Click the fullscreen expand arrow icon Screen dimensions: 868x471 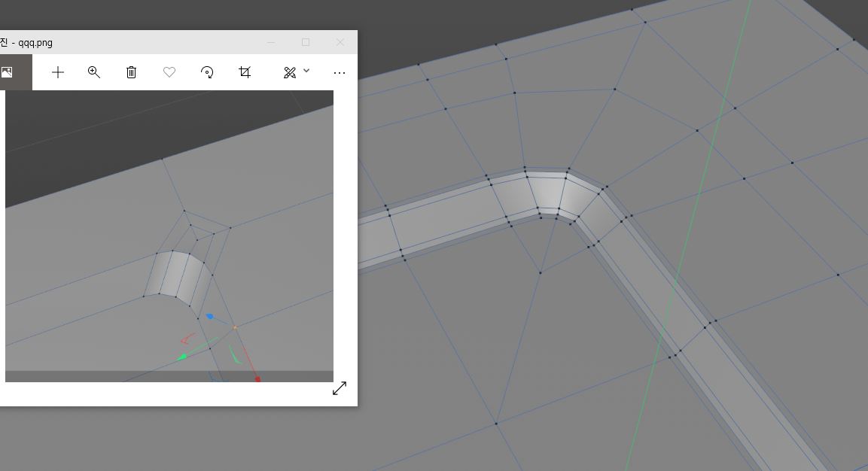(x=340, y=388)
